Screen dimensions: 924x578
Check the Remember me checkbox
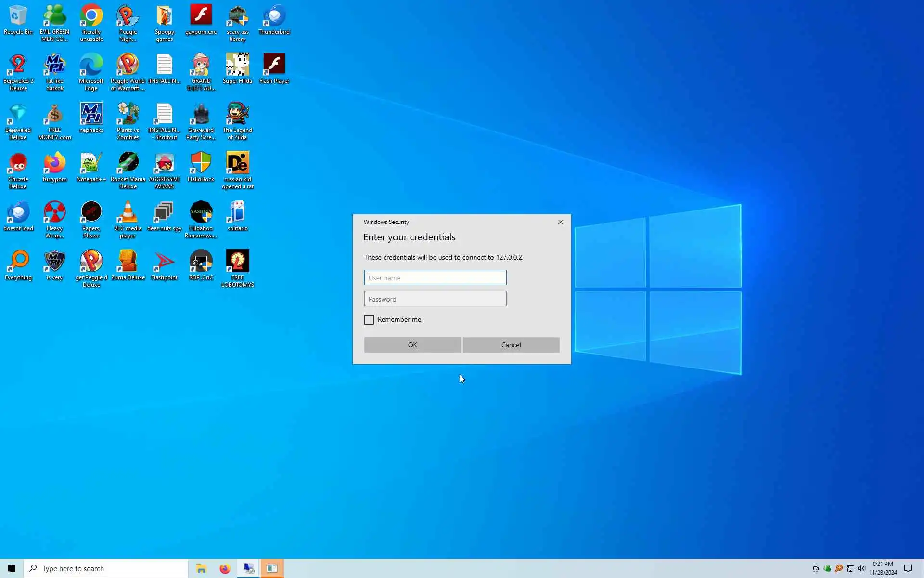[369, 320]
